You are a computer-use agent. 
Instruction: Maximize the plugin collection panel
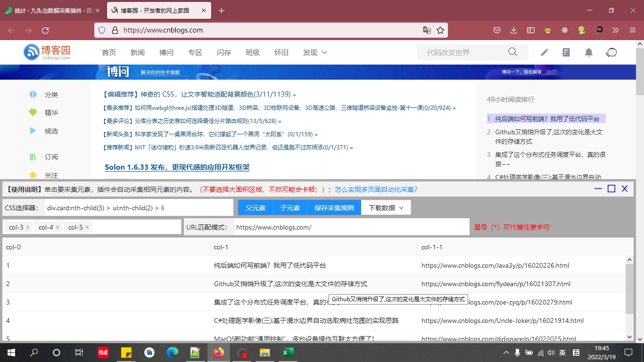coord(611,189)
